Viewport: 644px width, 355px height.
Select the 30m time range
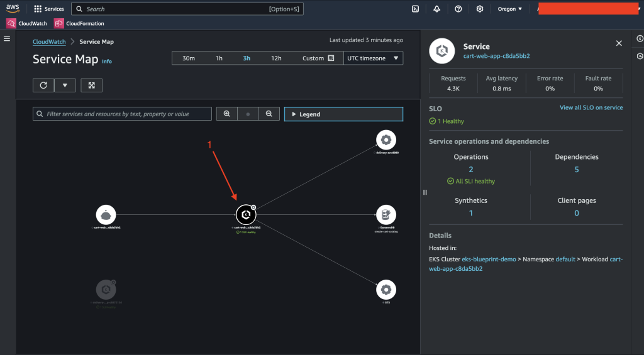click(189, 58)
